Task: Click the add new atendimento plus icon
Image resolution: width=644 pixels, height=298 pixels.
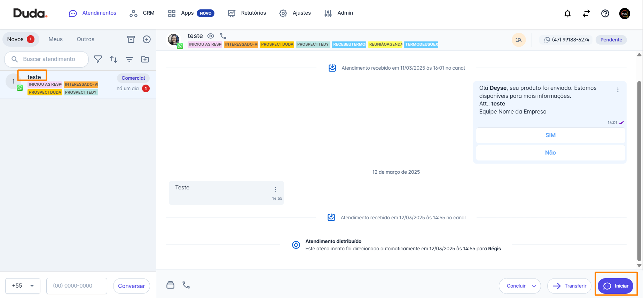Action: coord(147,39)
